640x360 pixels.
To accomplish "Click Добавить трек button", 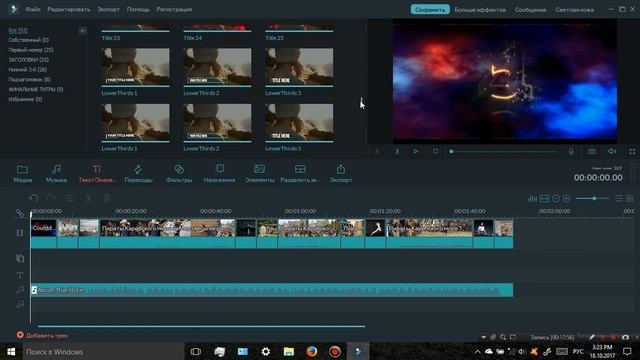I will coord(42,335).
